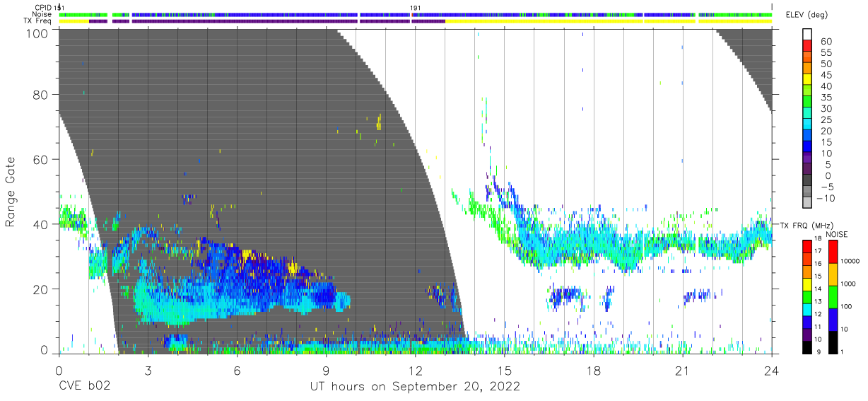Image resolution: width=868 pixels, height=401 pixels.
Task: Click the "18" hour tick on the UT axis
Action: (593, 371)
